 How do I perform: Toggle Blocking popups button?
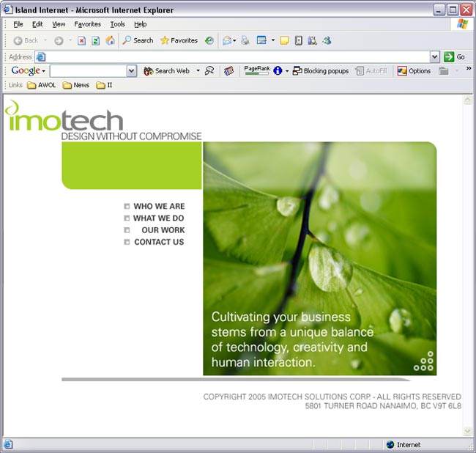pos(321,71)
